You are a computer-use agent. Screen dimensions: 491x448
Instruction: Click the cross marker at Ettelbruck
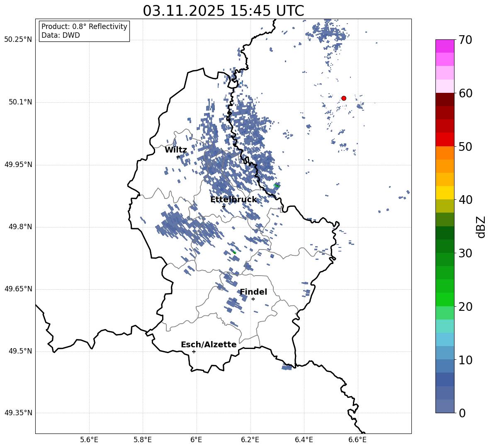[x=224, y=206]
